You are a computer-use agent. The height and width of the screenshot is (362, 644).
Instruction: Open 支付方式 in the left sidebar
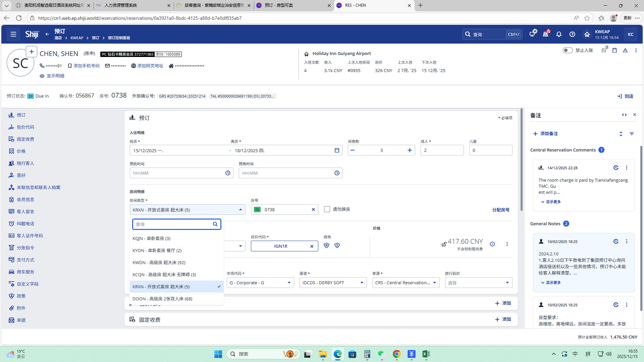click(25, 260)
